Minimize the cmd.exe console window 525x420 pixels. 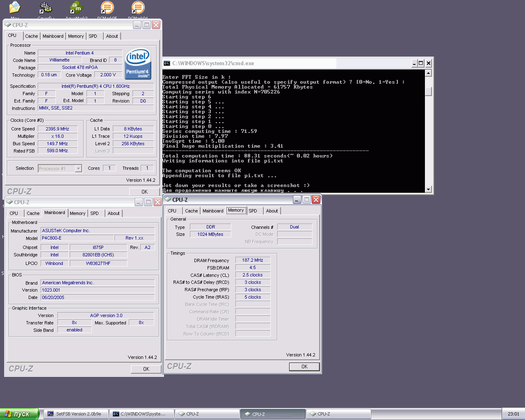click(414, 63)
